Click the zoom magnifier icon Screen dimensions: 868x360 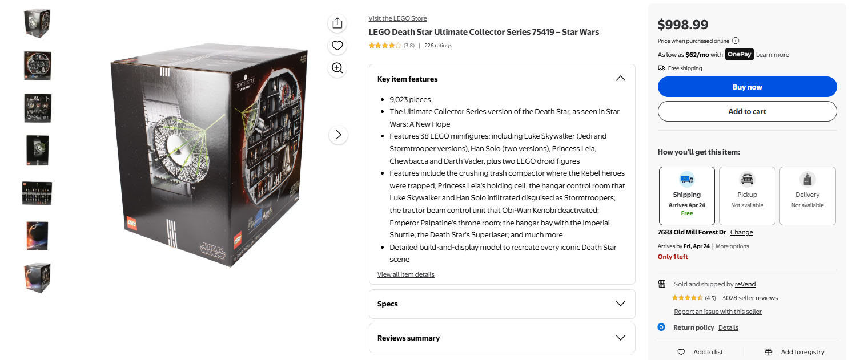coord(337,68)
